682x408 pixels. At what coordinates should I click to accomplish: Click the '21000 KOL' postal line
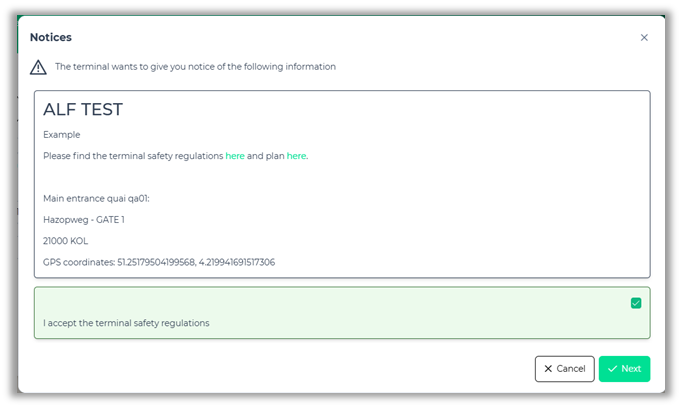pyautogui.click(x=66, y=241)
